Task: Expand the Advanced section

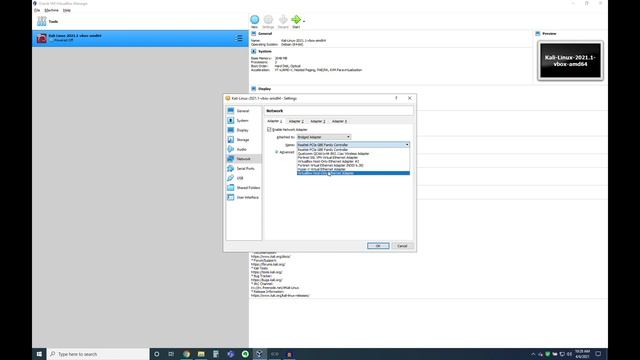Action: (284, 152)
